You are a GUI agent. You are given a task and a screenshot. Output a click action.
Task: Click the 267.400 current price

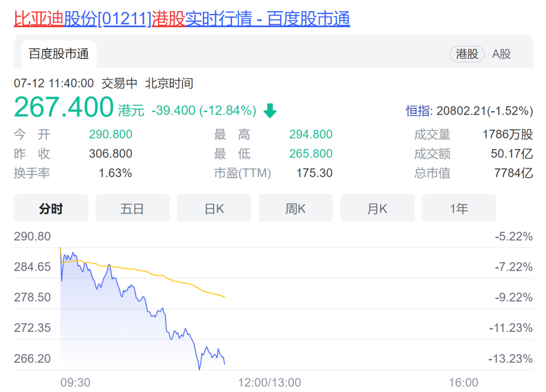(x=64, y=108)
